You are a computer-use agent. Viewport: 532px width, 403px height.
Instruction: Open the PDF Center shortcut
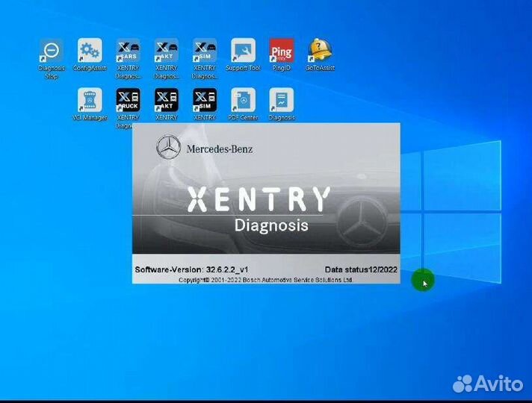point(243,101)
